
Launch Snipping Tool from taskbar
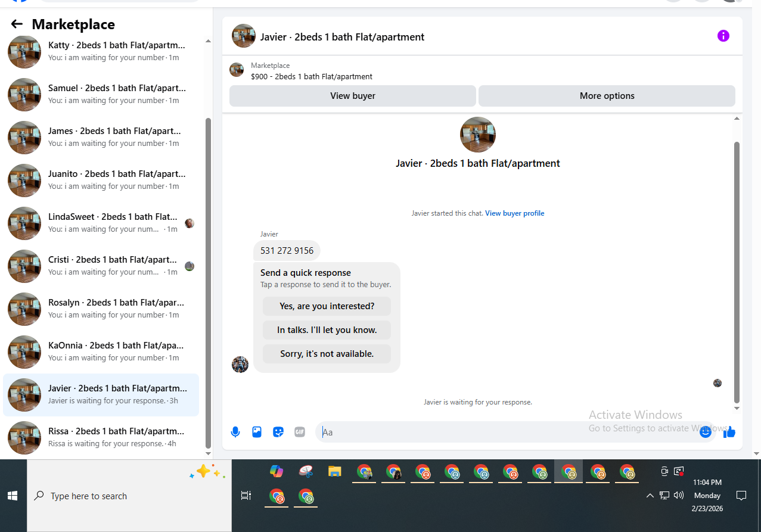click(306, 471)
